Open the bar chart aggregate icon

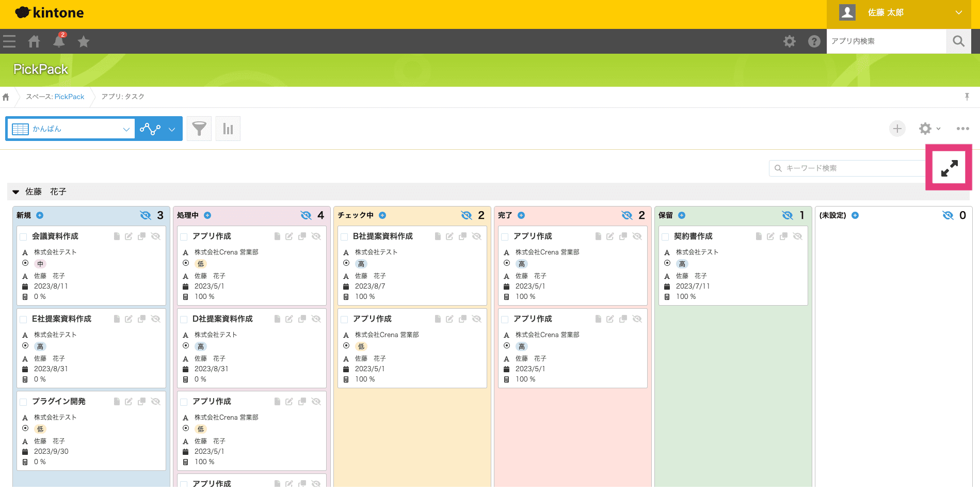tap(228, 129)
